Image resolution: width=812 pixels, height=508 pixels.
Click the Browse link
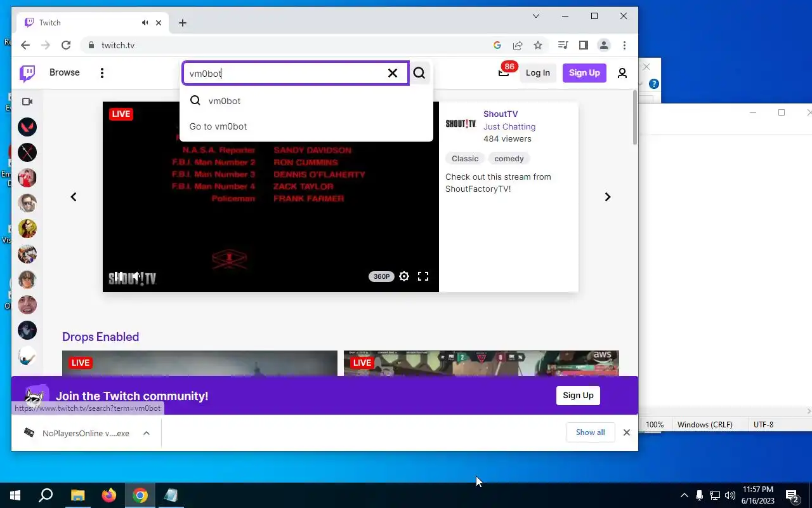pos(65,72)
